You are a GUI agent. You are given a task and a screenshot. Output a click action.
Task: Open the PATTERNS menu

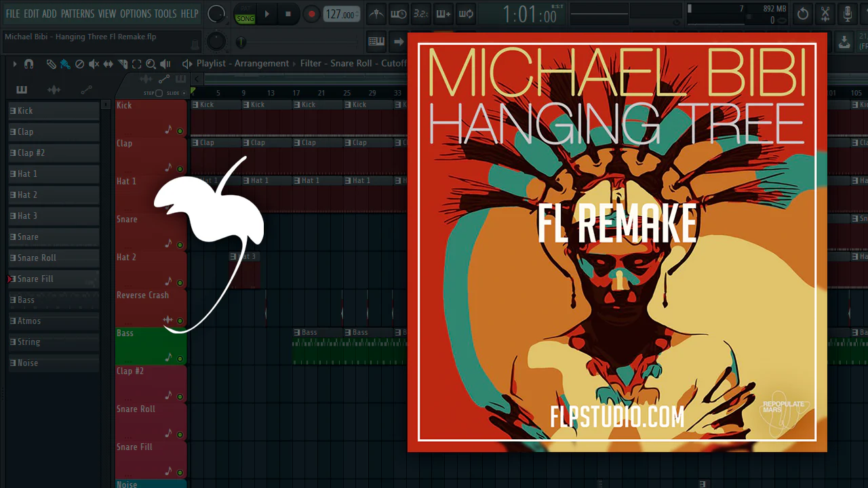[x=77, y=14]
